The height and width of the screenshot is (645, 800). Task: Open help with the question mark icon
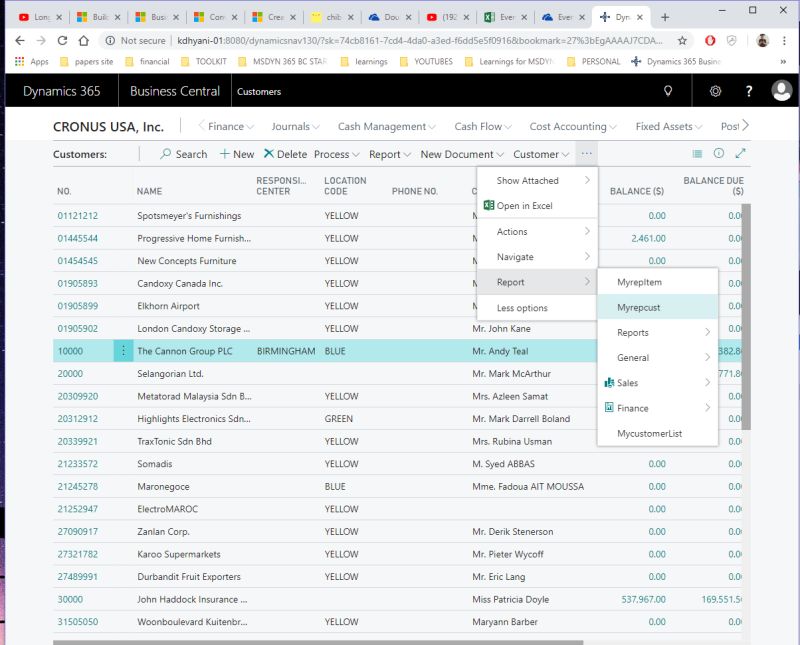pos(749,91)
